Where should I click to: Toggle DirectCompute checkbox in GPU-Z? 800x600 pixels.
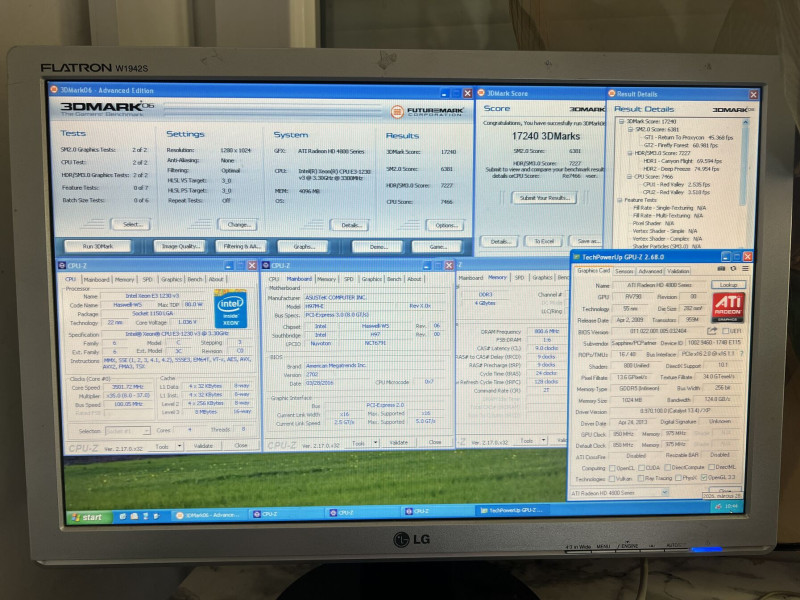pyautogui.click(x=667, y=467)
